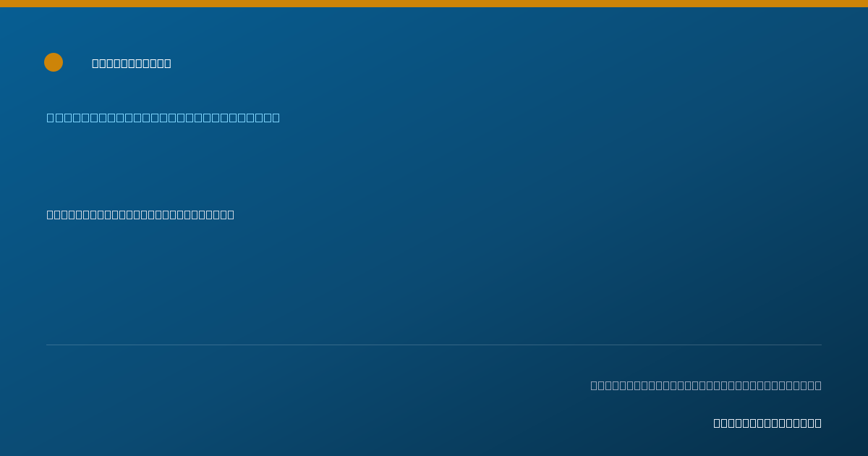Viewport: 868px width, 456px height.
Task: Click the empty blue area between body text and divider
Action: [434, 282]
